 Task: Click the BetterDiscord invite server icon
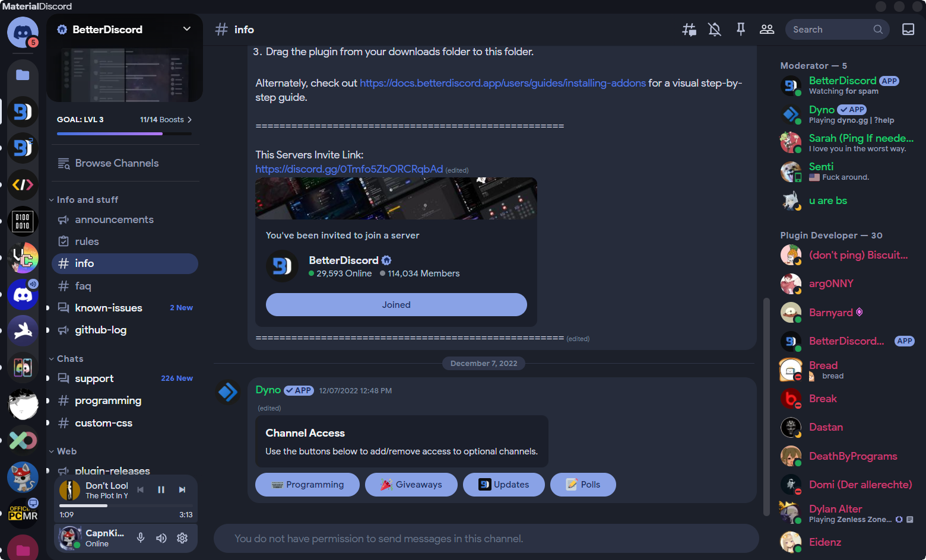pos(282,266)
